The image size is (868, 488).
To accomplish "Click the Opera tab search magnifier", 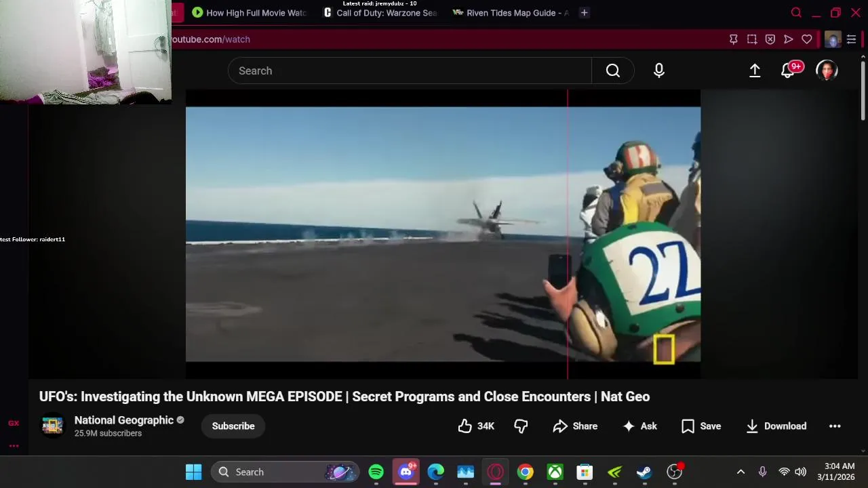I will (x=796, y=12).
